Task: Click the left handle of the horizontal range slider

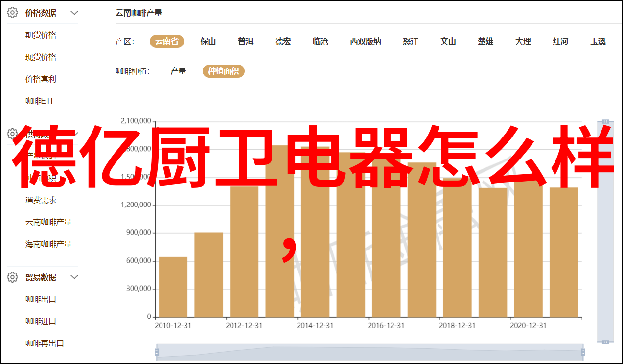Action: pyautogui.click(x=157, y=351)
